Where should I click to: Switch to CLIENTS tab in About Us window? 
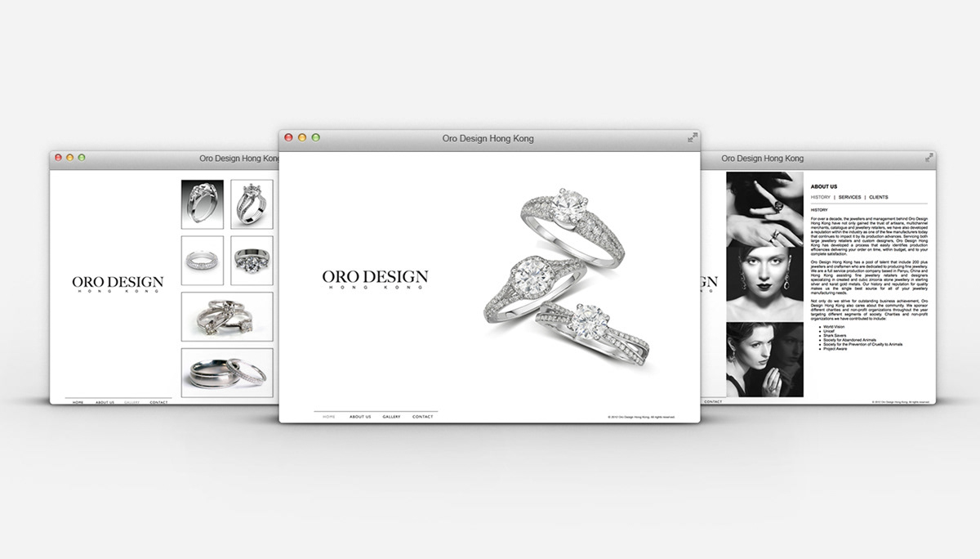879,197
